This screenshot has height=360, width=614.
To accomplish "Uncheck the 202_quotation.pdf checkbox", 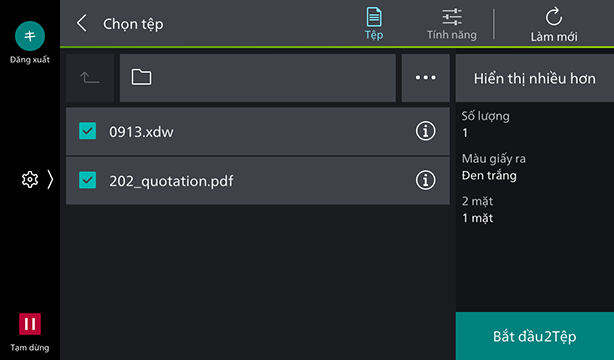I will click(x=87, y=181).
